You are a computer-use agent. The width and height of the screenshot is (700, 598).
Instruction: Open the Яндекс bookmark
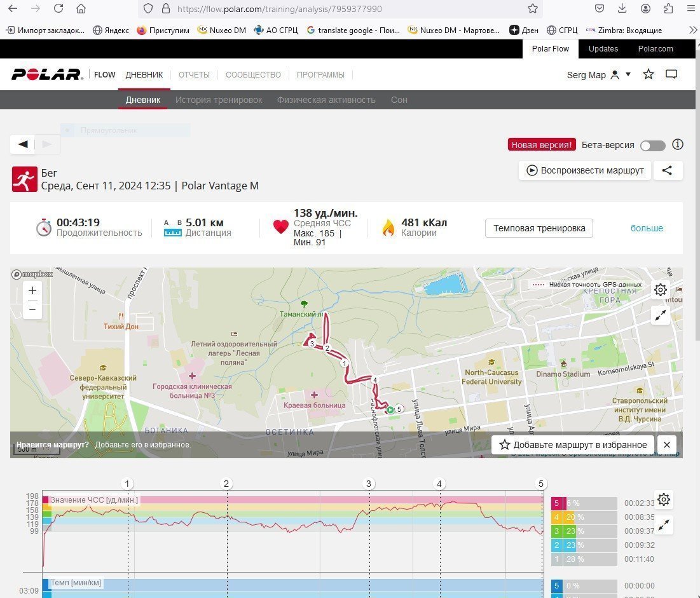click(111, 30)
